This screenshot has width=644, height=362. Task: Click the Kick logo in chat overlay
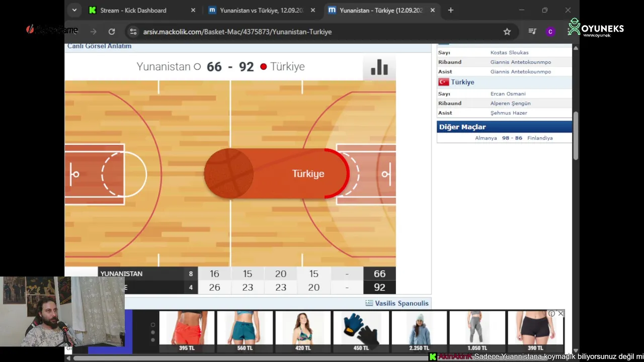[432, 356]
